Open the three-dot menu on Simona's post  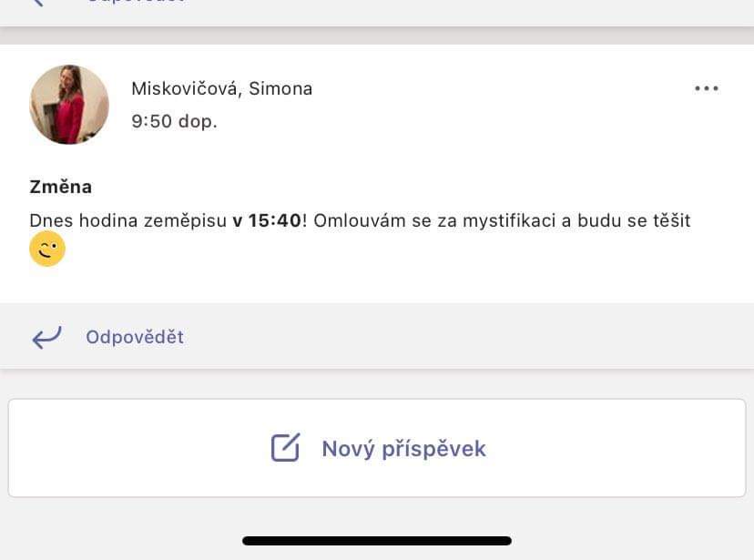707,88
